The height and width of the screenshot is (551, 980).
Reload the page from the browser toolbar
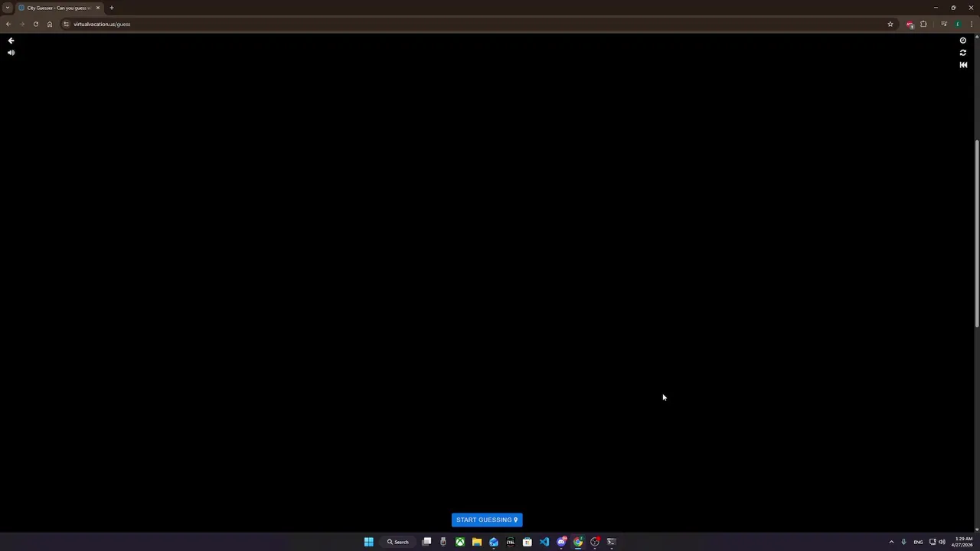[36, 24]
